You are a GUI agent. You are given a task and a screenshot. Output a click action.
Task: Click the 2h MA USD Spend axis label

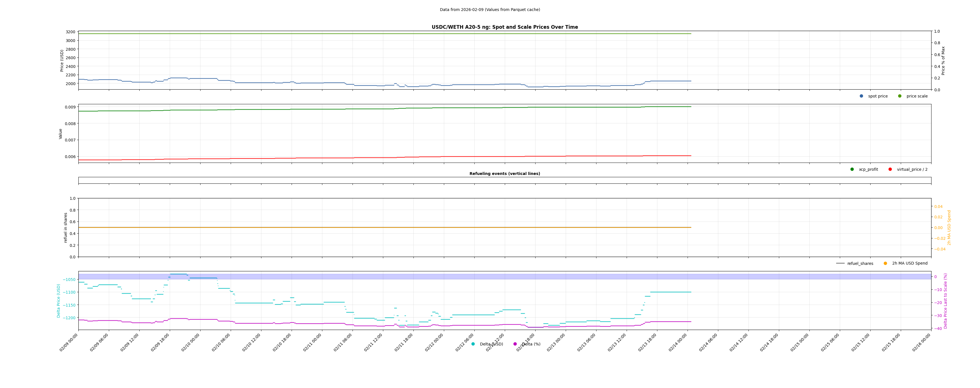click(949, 228)
